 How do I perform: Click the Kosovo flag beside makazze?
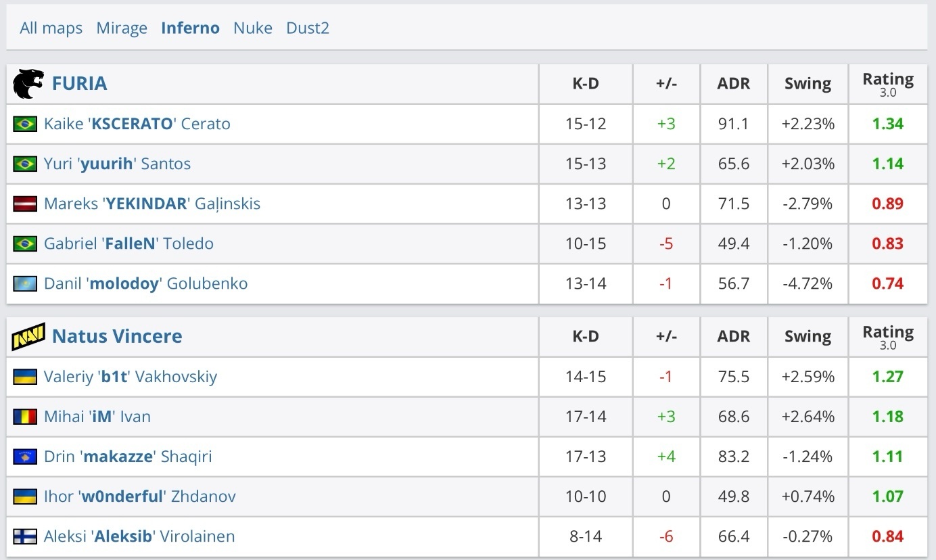click(x=25, y=457)
